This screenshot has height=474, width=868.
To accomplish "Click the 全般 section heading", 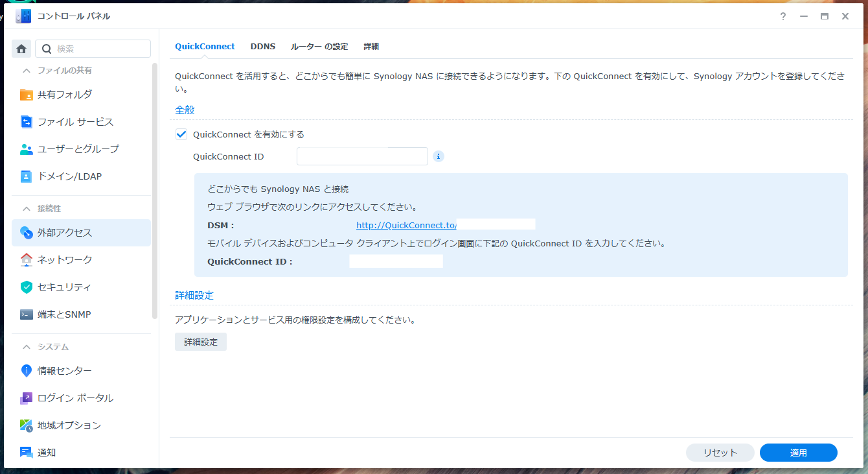I will pos(185,110).
